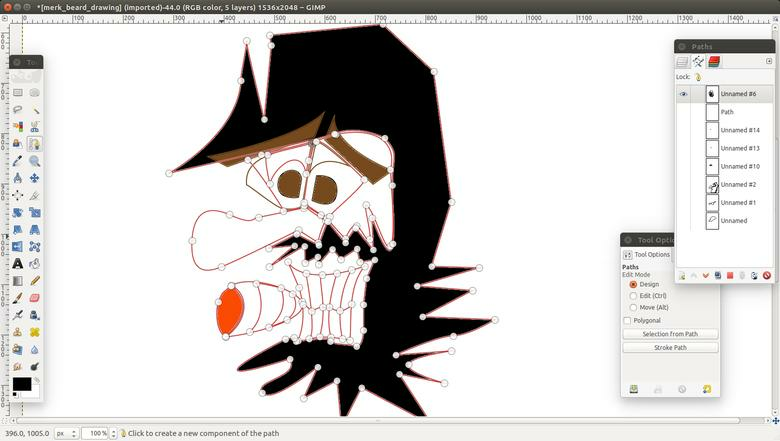
Task: Select the Move tool
Action: pyautogui.click(x=34, y=178)
